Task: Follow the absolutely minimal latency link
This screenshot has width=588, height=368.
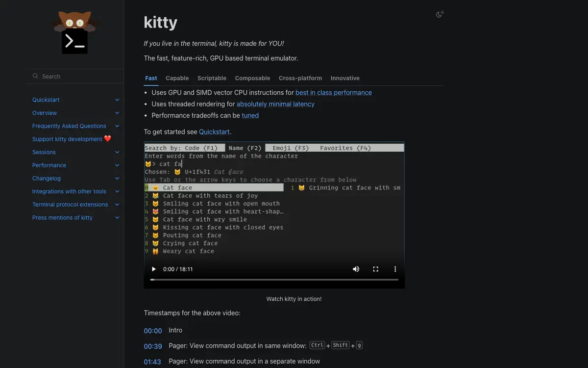Action: click(x=275, y=104)
